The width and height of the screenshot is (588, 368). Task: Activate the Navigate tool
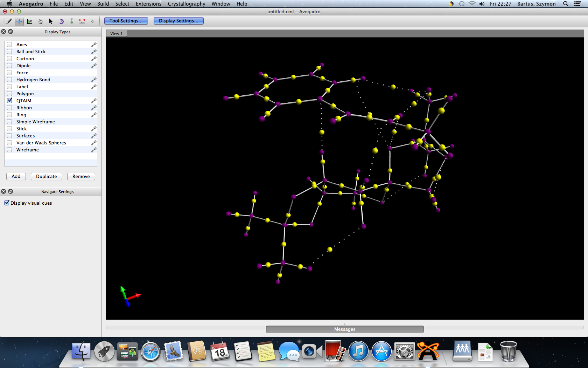click(19, 21)
